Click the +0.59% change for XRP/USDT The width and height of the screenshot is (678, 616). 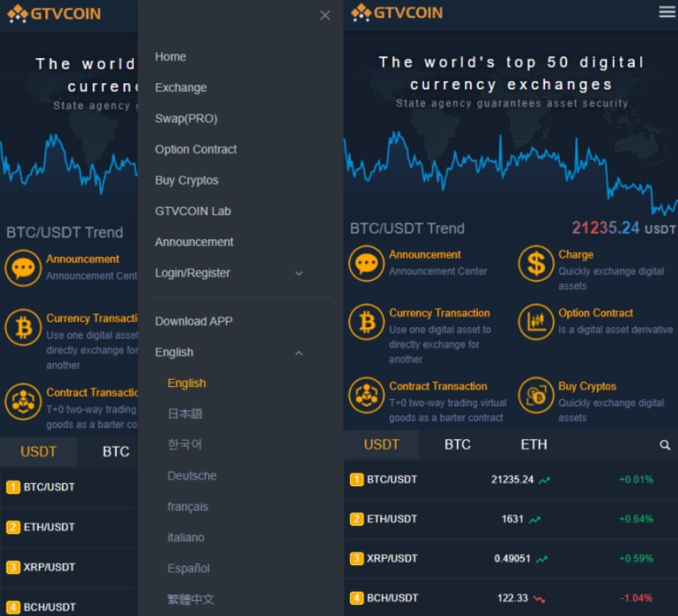click(x=636, y=559)
